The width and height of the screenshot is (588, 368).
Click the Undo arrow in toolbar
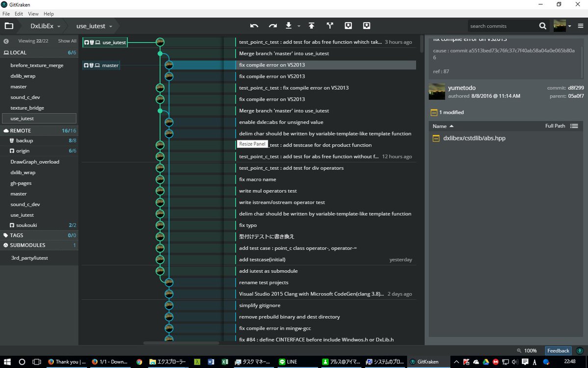(254, 26)
